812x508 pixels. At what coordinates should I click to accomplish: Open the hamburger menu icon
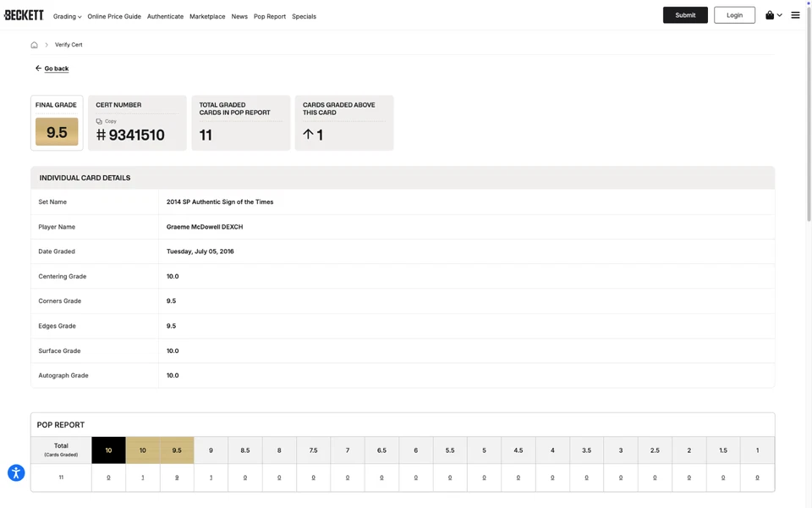(795, 15)
